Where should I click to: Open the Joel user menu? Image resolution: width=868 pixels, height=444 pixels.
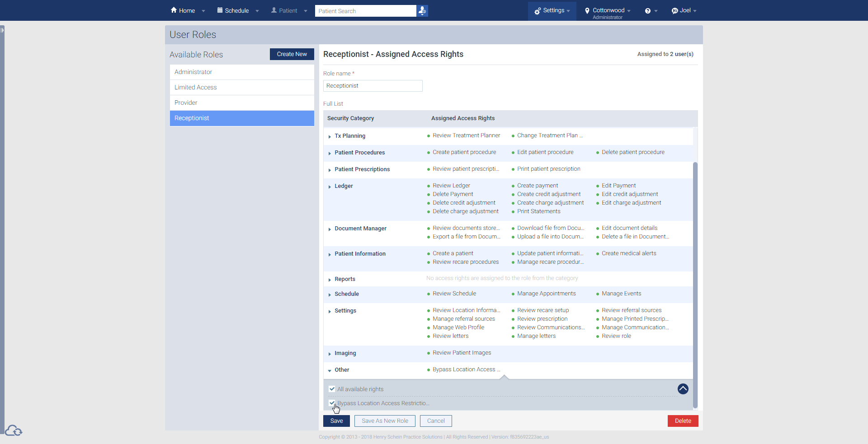[684, 10]
